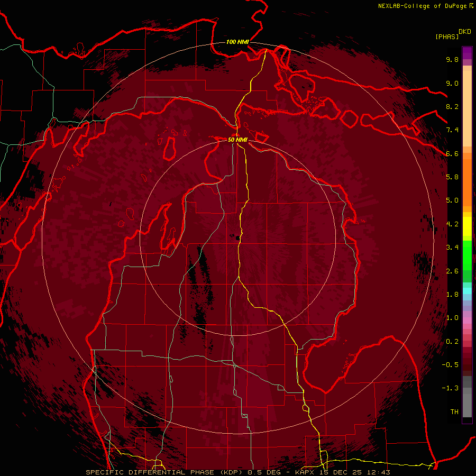Click the 50 NMI range ring label
The image size is (476, 476).
tap(237, 140)
